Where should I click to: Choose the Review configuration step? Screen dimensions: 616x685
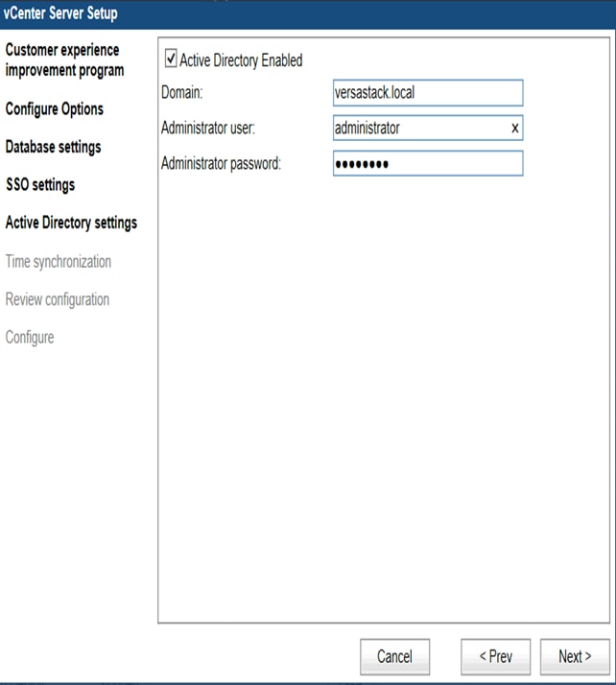[58, 299]
